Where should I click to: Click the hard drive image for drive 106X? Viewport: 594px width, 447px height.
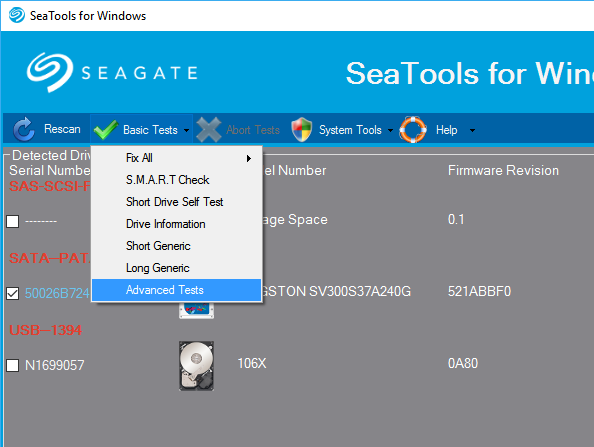(196, 366)
